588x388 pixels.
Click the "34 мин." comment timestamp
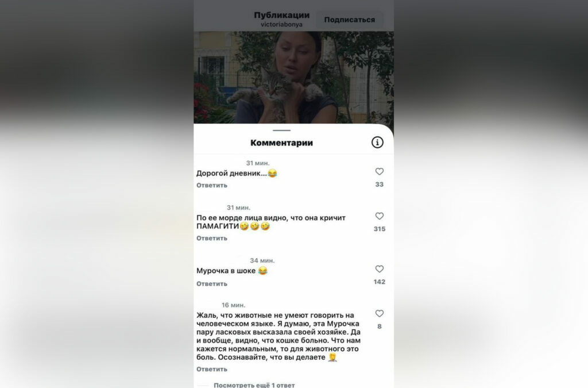click(x=262, y=260)
